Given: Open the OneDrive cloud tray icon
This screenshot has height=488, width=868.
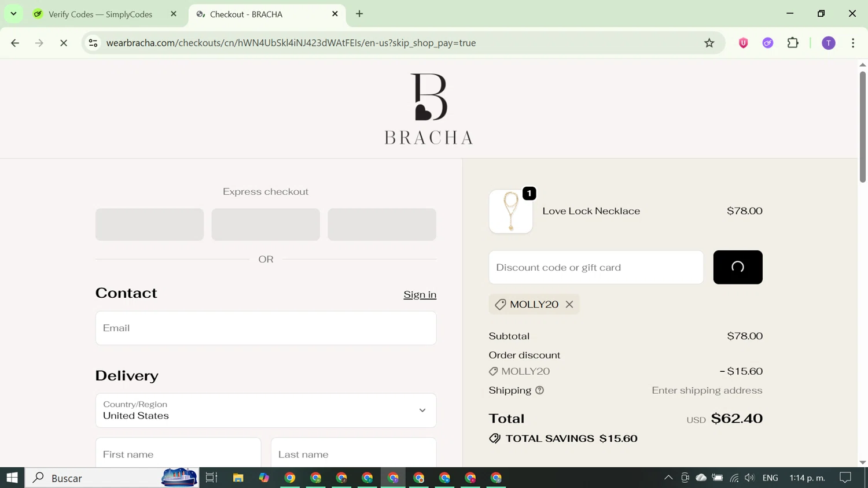Looking at the screenshot, I should (701, 478).
